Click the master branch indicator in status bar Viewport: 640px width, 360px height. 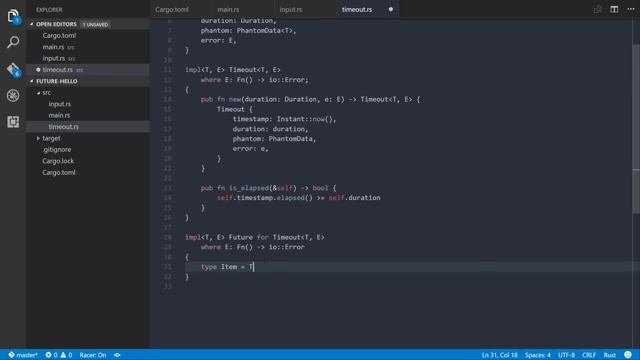click(23, 355)
